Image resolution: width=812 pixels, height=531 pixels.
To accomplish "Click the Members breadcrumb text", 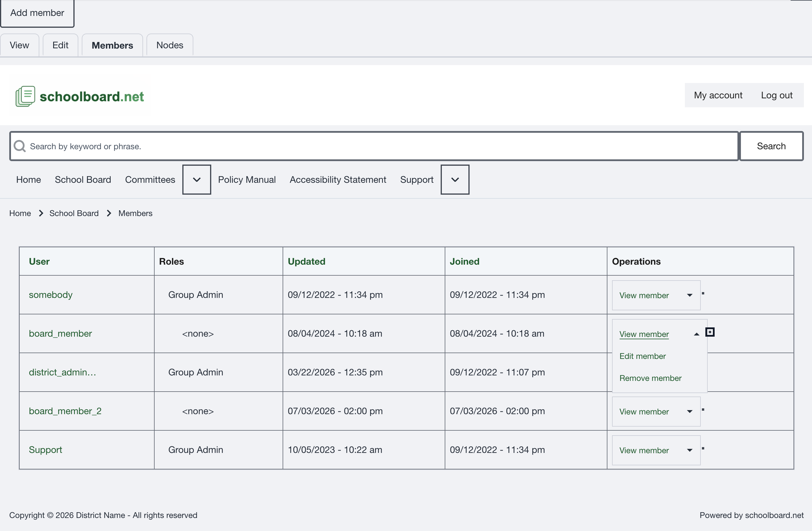I will coord(136,213).
